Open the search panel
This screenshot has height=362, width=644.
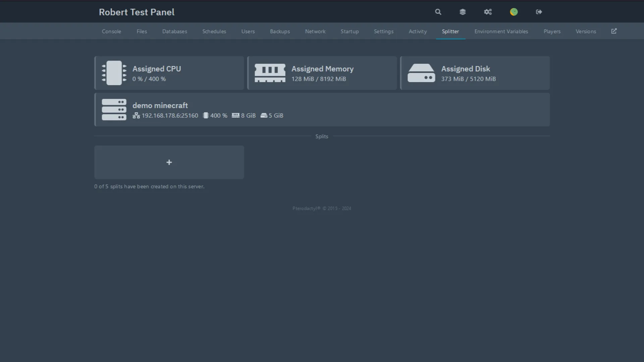coord(438,12)
